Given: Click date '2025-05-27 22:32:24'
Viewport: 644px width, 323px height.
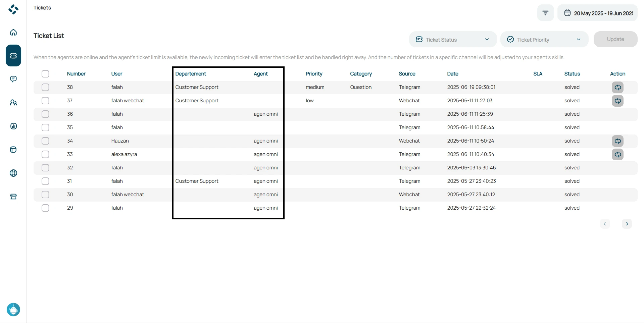Looking at the screenshot, I should (472, 208).
